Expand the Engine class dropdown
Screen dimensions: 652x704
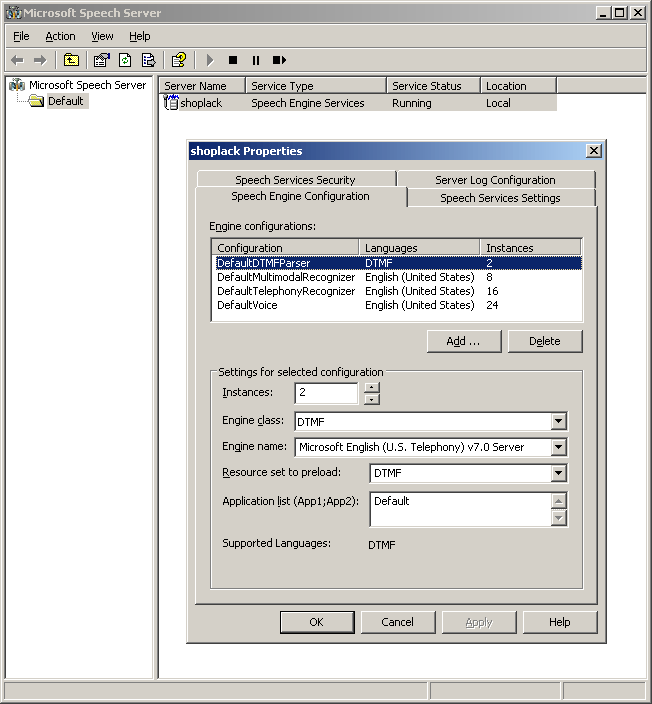click(x=558, y=421)
